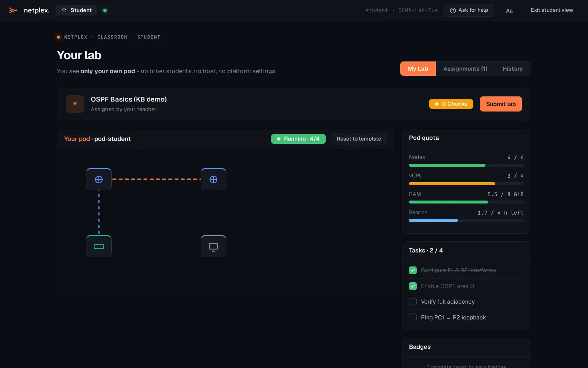
Task: Click the student · CCNA-Lab-Tue label
Action: point(401,10)
